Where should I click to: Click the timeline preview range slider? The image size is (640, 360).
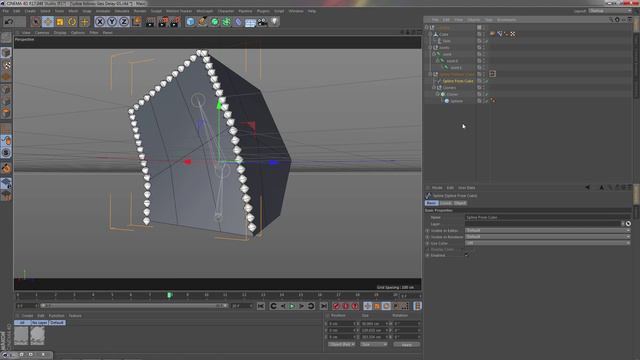pyautogui.click(x=133, y=306)
